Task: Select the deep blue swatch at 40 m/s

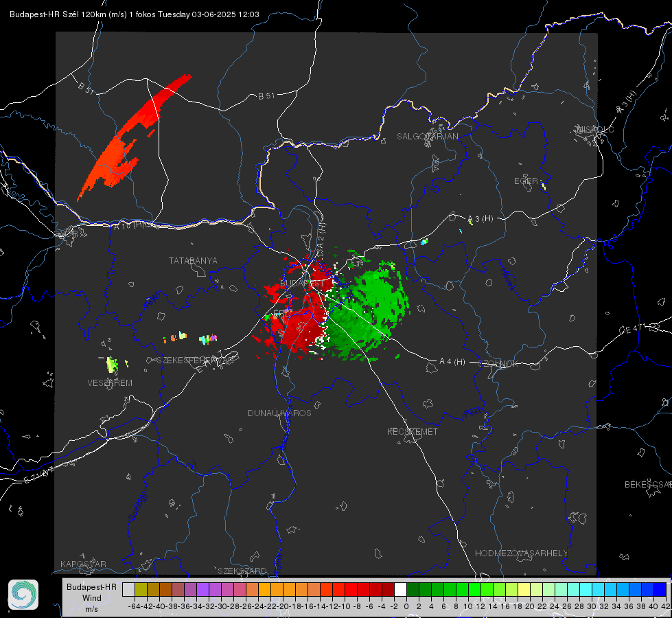Action: point(660,590)
